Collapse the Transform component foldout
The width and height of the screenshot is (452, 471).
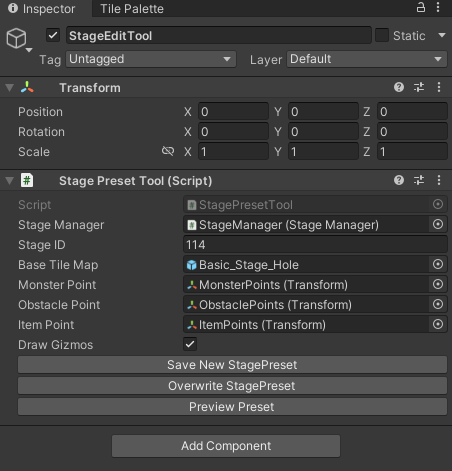pyautogui.click(x=9, y=88)
